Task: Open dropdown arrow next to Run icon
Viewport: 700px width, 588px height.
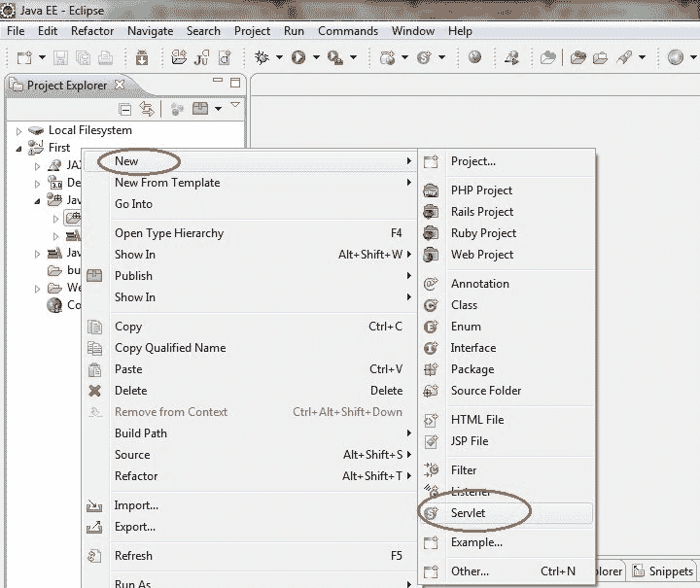Action: point(316,57)
